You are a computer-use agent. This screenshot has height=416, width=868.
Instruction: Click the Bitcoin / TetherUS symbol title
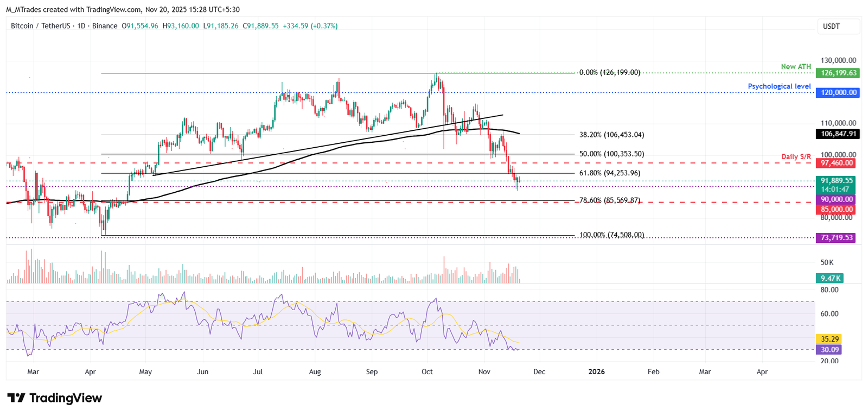coord(40,26)
